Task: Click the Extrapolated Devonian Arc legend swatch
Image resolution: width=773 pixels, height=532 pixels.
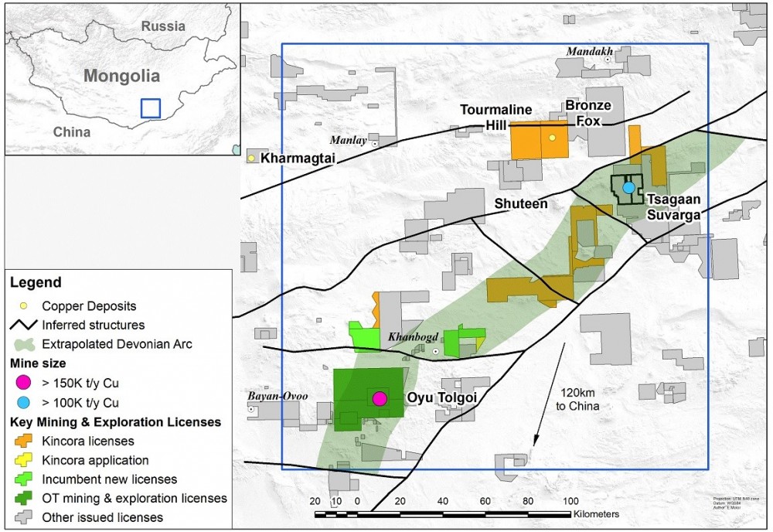Action: tap(23, 343)
